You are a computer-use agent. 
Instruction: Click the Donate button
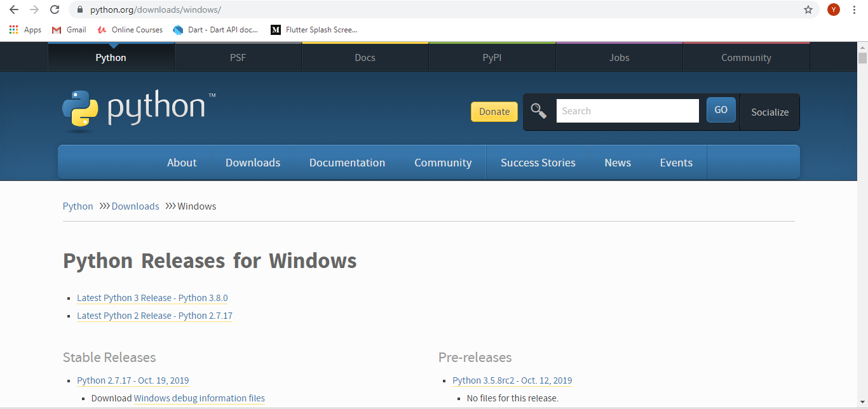pos(494,111)
